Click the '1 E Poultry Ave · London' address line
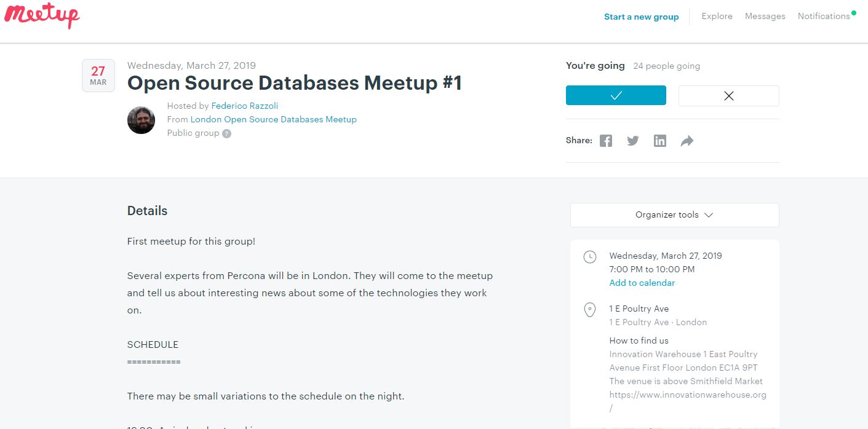Viewport: 868px width, 429px height. 658,322
